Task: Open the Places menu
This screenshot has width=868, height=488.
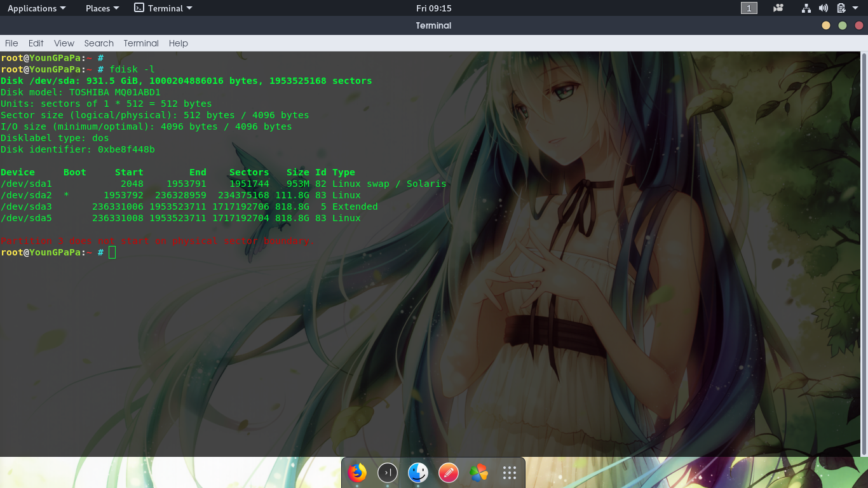Action: point(102,8)
